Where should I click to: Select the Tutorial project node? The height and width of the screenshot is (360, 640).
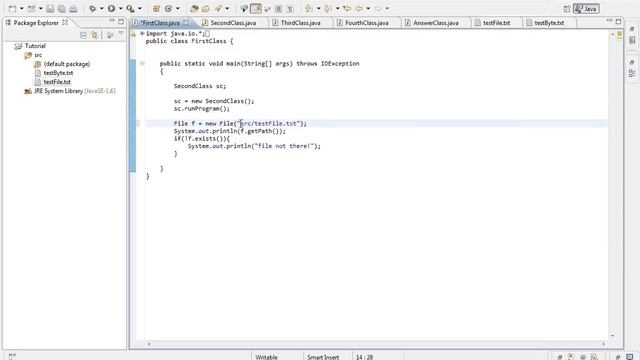pos(35,46)
